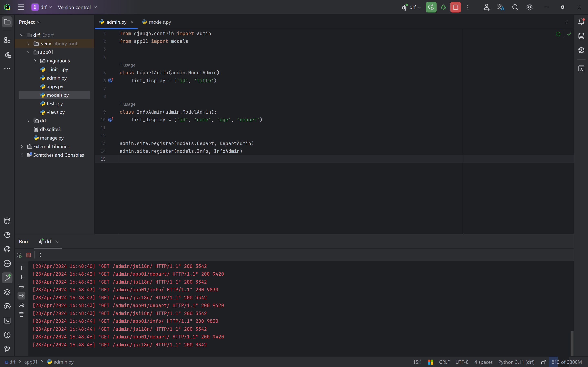
Task: Clear the run console with the trash icon
Action: coord(21,314)
